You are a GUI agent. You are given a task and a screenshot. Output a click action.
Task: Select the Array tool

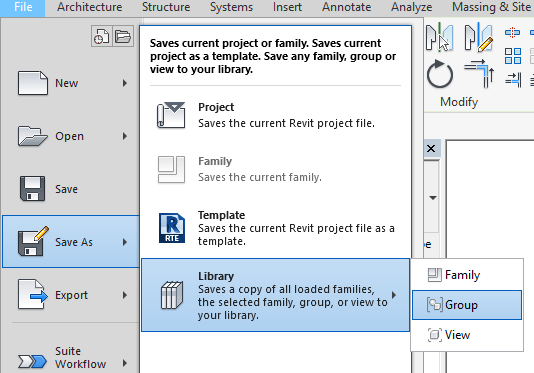click(x=513, y=56)
